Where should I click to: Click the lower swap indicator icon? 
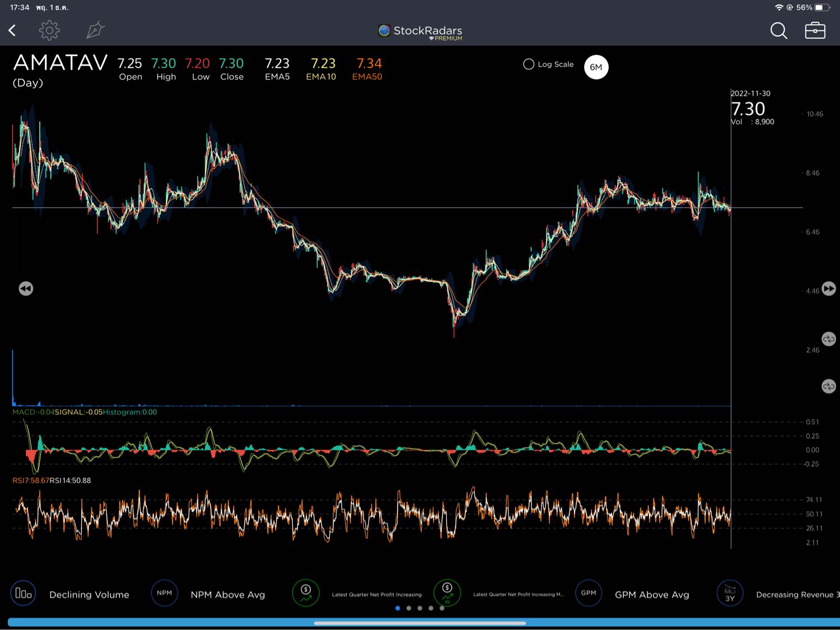click(828, 386)
